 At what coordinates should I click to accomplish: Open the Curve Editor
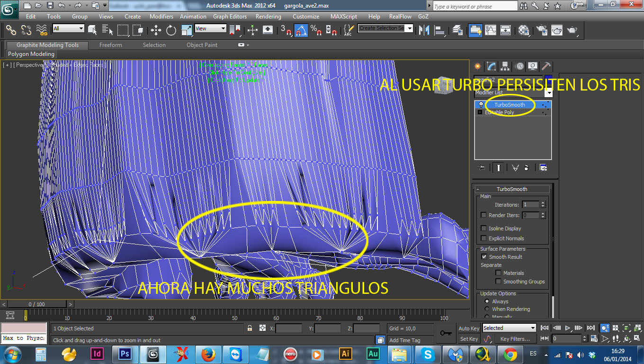[x=491, y=30]
